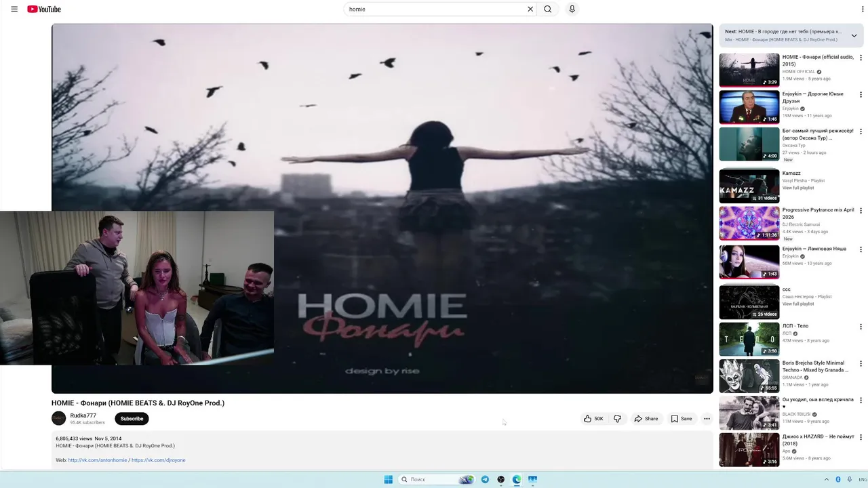Screen dimensions: 868x488
Task: Play the "Джиос x HAZARD – Не поймут" thumbnail
Action: [749, 449]
